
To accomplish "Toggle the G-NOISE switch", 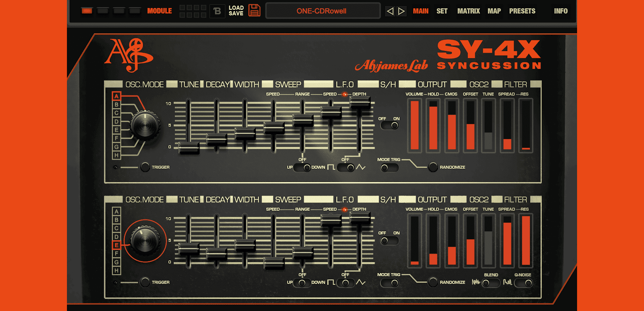I will coord(524,283).
